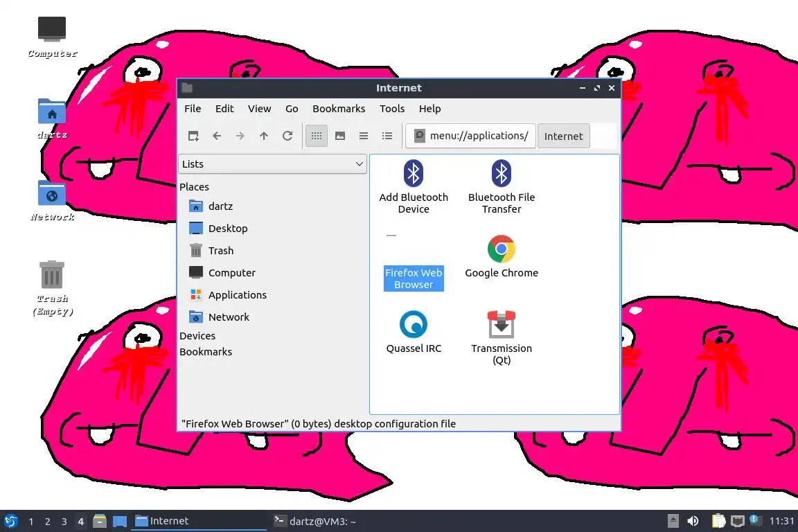This screenshot has height=532, width=798.
Task: Open the removable media tray icon
Action: [x=673, y=522]
